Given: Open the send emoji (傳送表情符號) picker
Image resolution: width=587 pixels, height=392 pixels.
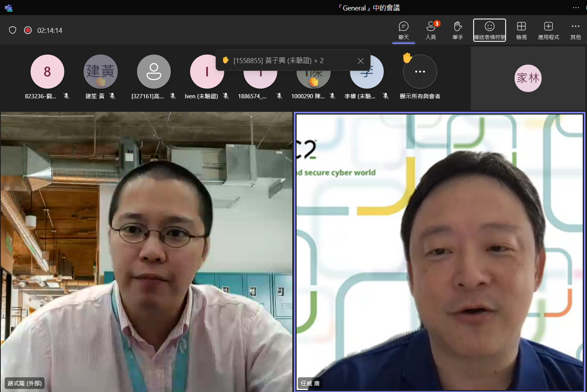Looking at the screenshot, I should coord(489,30).
